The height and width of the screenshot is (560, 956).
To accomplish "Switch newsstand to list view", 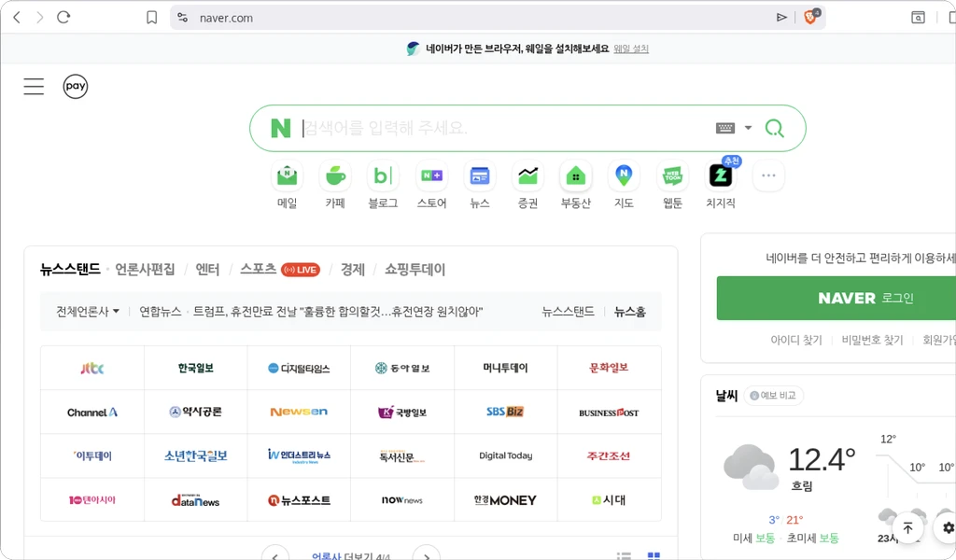I will click(625, 555).
